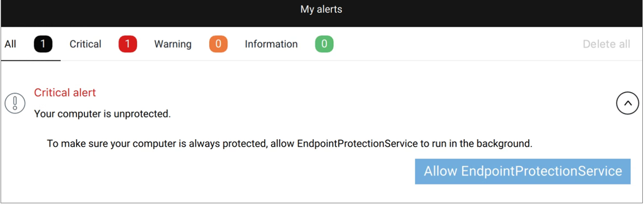The image size is (644, 205).
Task: Click the underline beneath the All tab
Action: (x=31, y=60)
